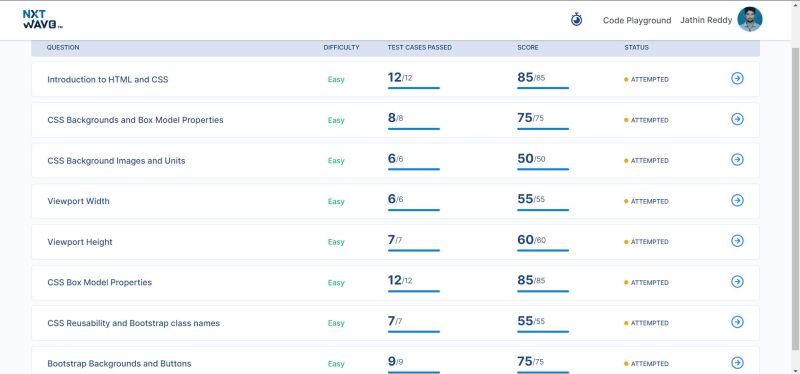Open the stopwatch timer icon
The image size is (800, 374).
pyautogui.click(x=576, y=19)
